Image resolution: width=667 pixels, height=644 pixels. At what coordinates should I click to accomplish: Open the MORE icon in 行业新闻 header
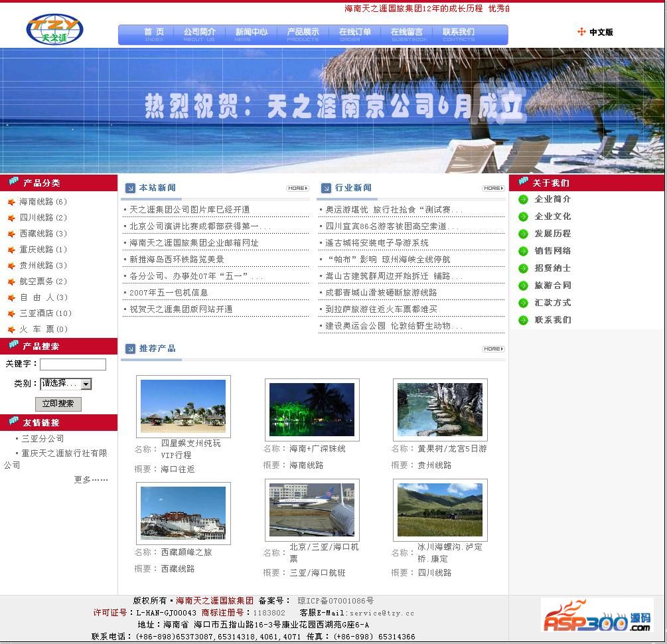(493, 189)
